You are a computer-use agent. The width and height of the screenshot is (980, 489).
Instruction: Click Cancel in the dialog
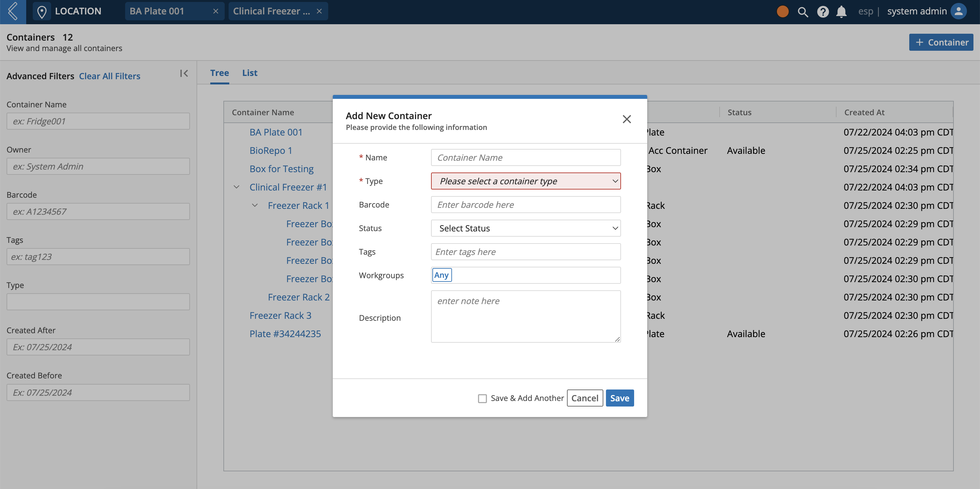585,398
